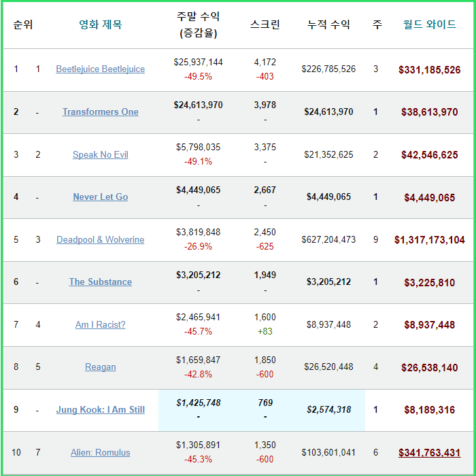This screenshot has width=476, height=476.
Task: Select screen count 1,949
Action: [x=265, y=275]
